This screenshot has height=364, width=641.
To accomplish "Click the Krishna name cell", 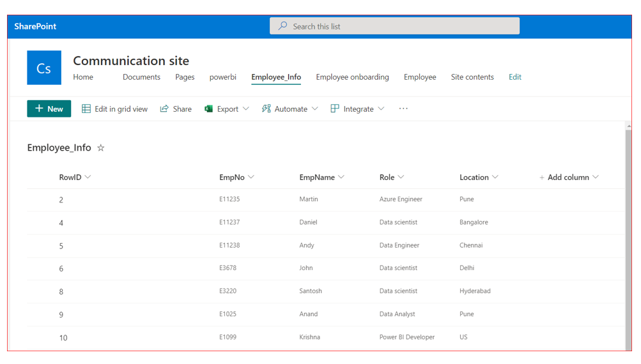I will point(309,337).
